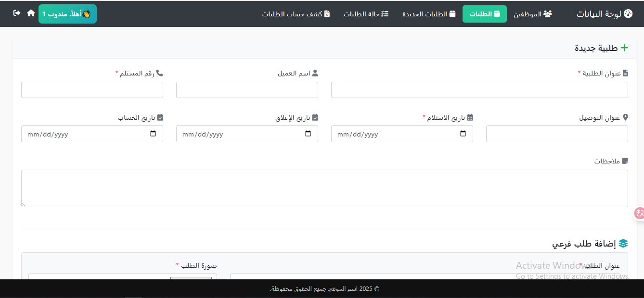Select الطلبات الجديدة in the top navigation
The height and width of the screenshot is (298, 644).
pos(428,14)
